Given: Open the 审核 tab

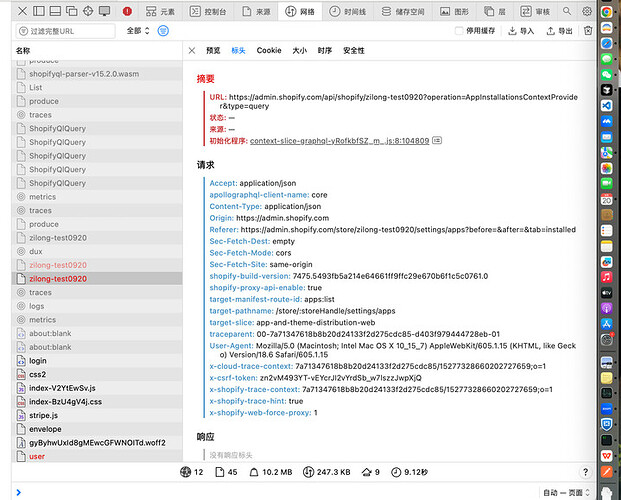Looking at the screenshot, I should tap(535, 11).
